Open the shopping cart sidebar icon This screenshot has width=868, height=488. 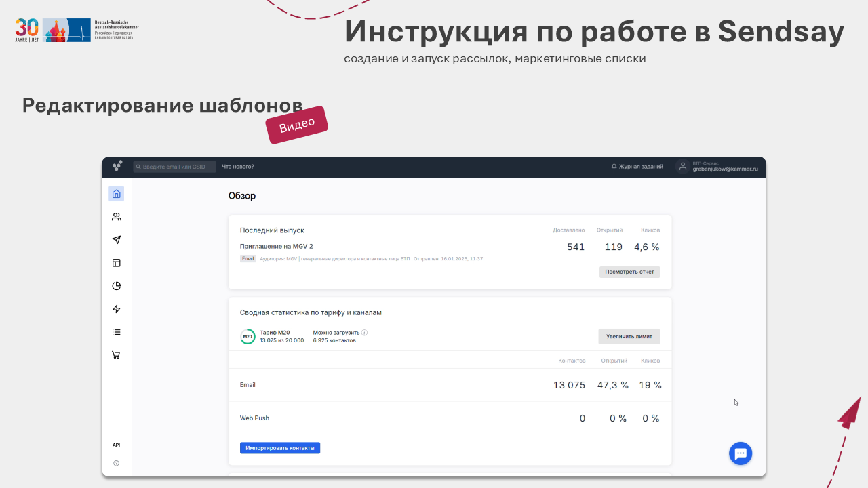[116, 355]
